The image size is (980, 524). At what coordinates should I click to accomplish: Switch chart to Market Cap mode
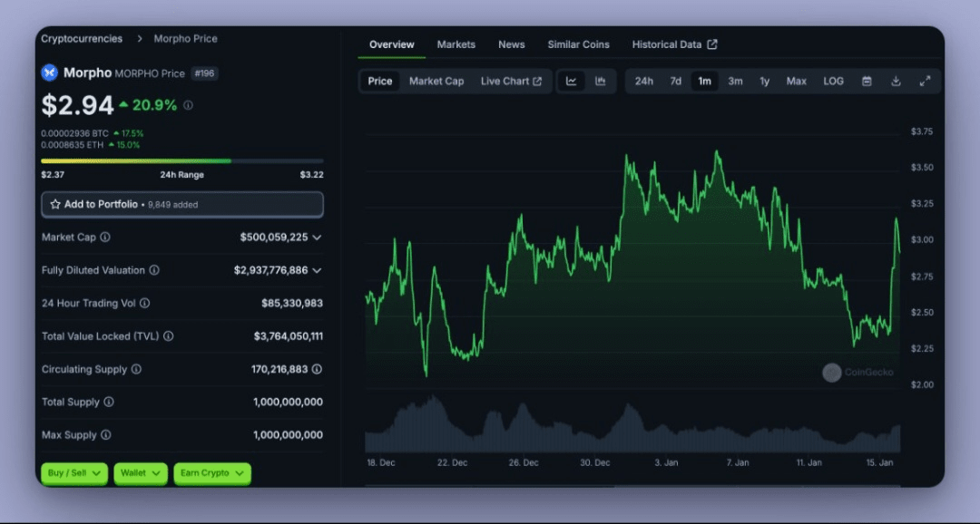click(436, 82)
